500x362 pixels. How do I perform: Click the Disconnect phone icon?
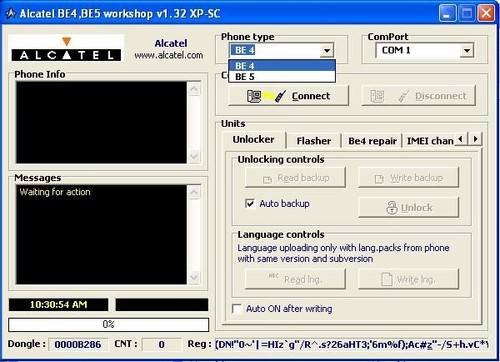(389, 96)
